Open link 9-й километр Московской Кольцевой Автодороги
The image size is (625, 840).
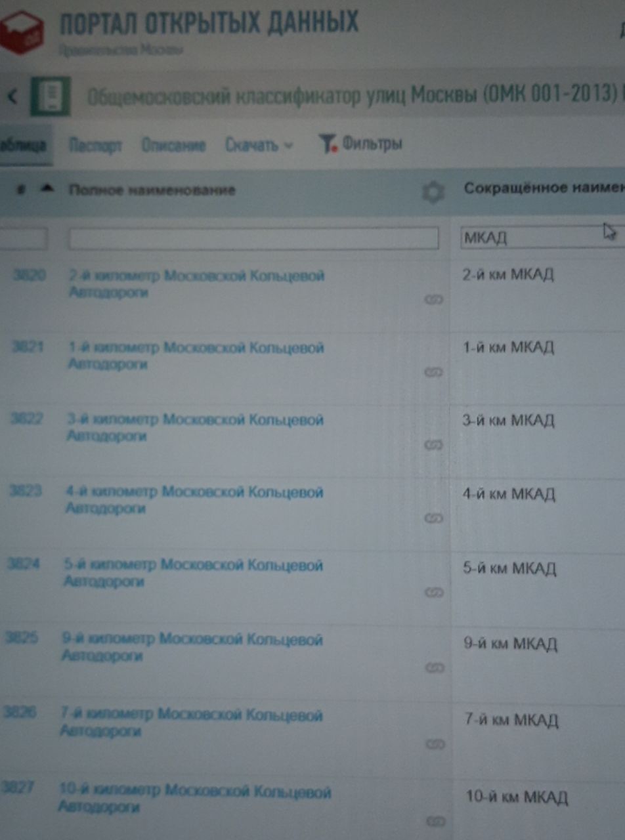tap(192, 647)
